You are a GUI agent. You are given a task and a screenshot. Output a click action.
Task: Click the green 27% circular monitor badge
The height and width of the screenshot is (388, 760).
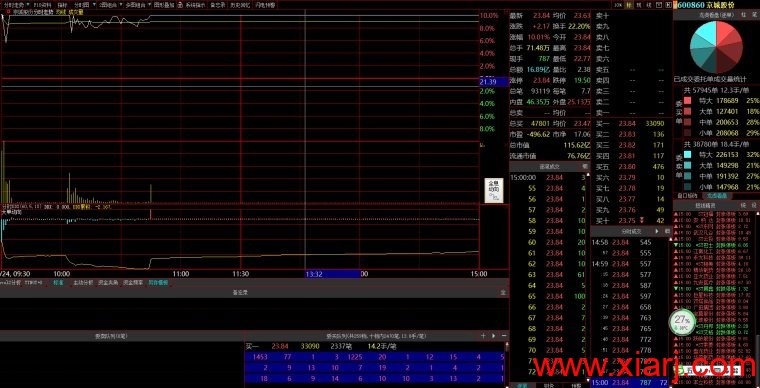coord(682,322)
